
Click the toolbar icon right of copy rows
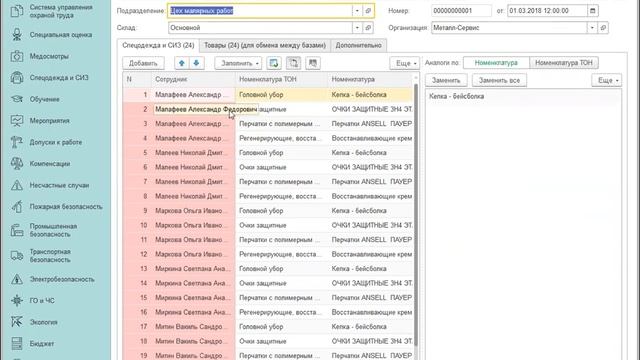click(313, 63)
